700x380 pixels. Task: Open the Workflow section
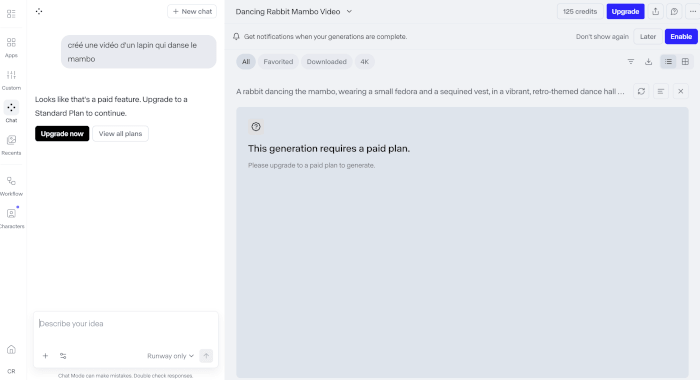[11, 186]
